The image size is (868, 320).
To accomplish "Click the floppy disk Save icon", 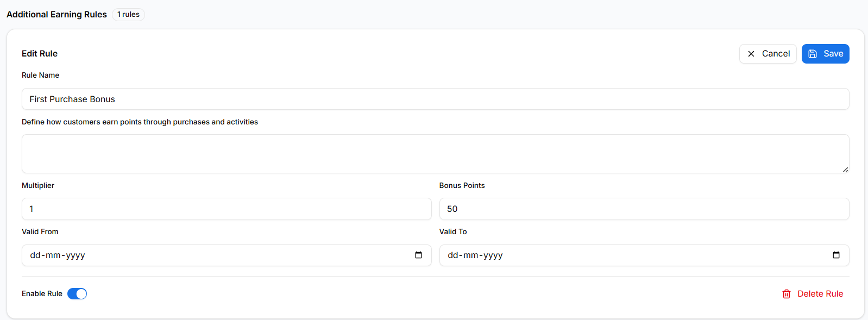I will (x=813, y=54).
